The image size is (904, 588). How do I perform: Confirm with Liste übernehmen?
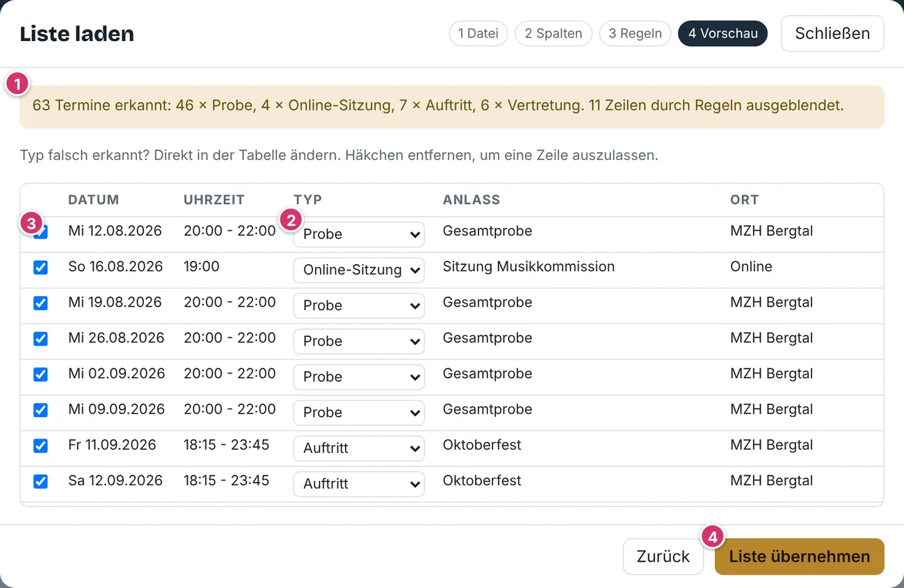(800, 557)
